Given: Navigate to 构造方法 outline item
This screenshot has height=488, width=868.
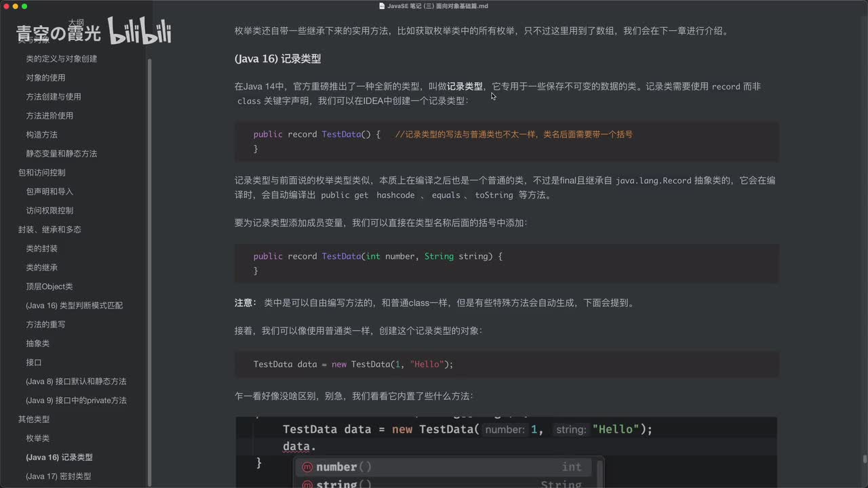Looking at the screenshot, I should [41, 135].
